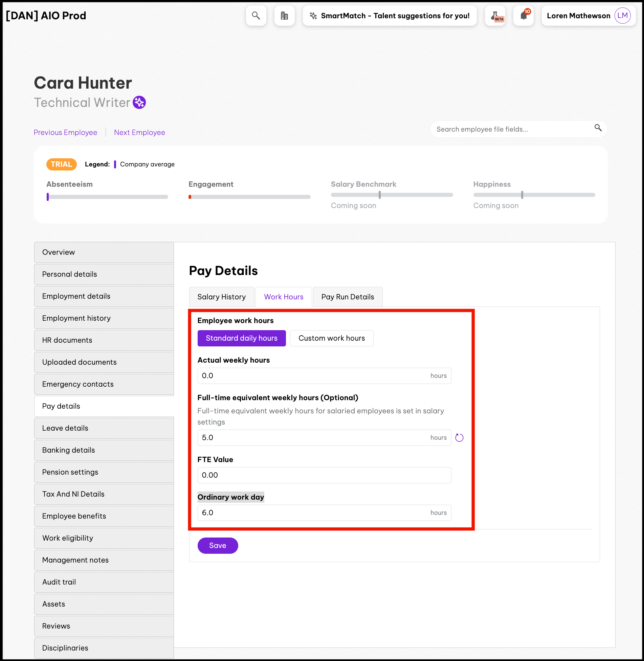Open the company building icon

(x=284, y=16)
